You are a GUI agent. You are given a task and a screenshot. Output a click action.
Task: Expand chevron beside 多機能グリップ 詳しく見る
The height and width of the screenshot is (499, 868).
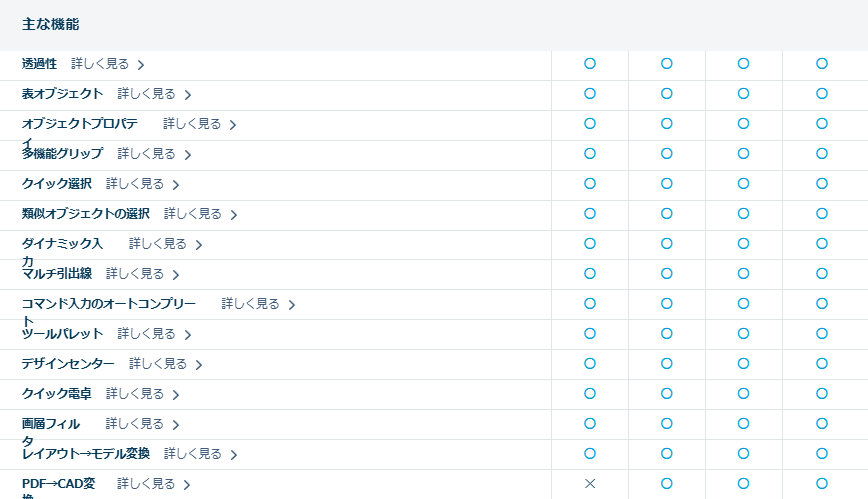click(188, 155)
